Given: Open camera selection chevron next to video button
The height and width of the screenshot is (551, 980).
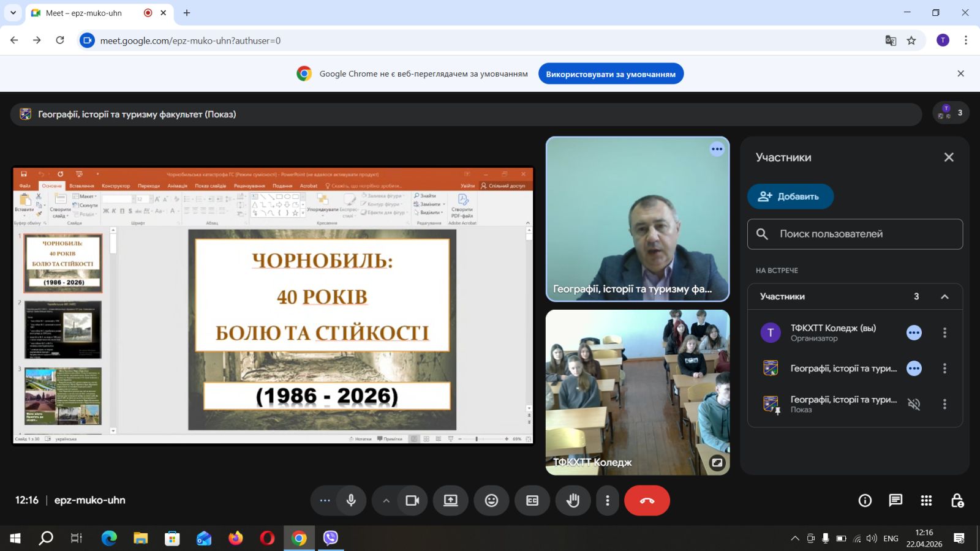Looking at the screenshot, I should click(x=386, y=500).
